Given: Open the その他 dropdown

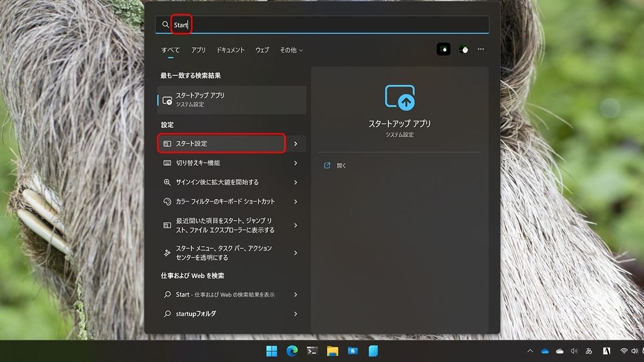Looking at the screenshot, I should pos(291,50).
